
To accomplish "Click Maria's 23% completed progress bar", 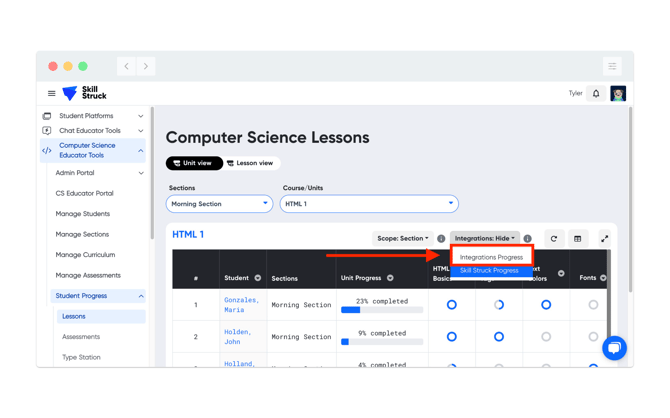I will (382, 310).
